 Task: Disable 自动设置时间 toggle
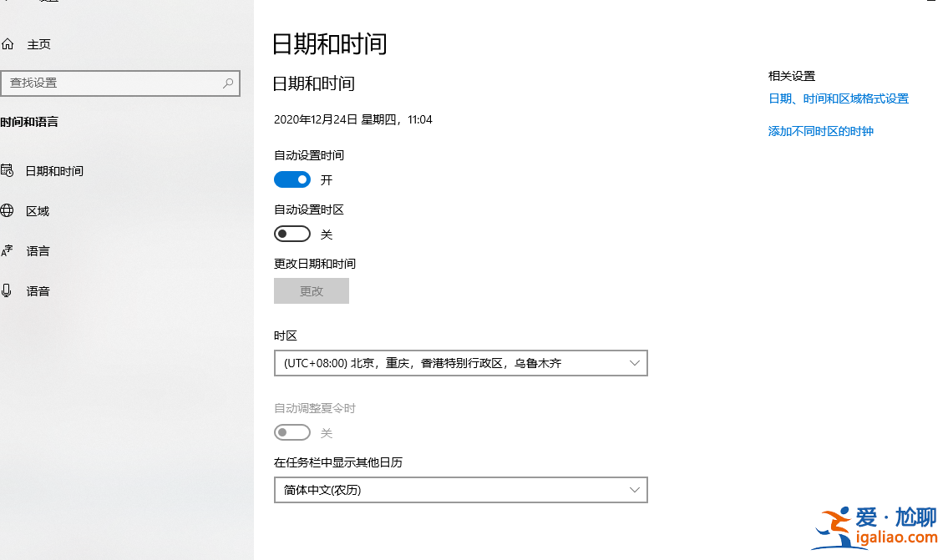[x=291, y=179]
